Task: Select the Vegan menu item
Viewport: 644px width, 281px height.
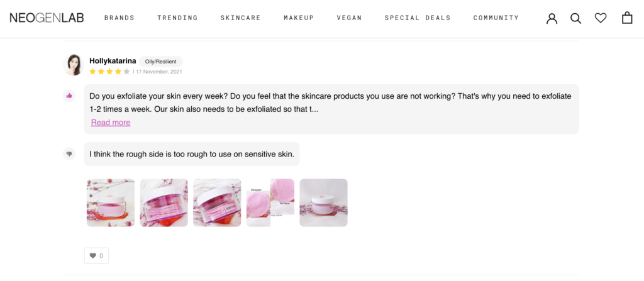Action: click(x=350, y=18)
